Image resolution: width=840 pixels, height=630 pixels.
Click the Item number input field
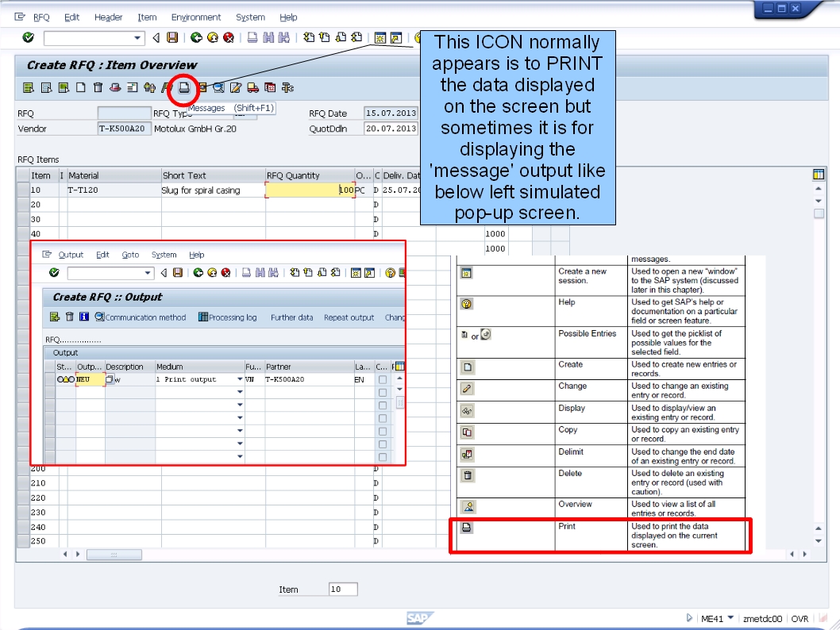point(341,589)
